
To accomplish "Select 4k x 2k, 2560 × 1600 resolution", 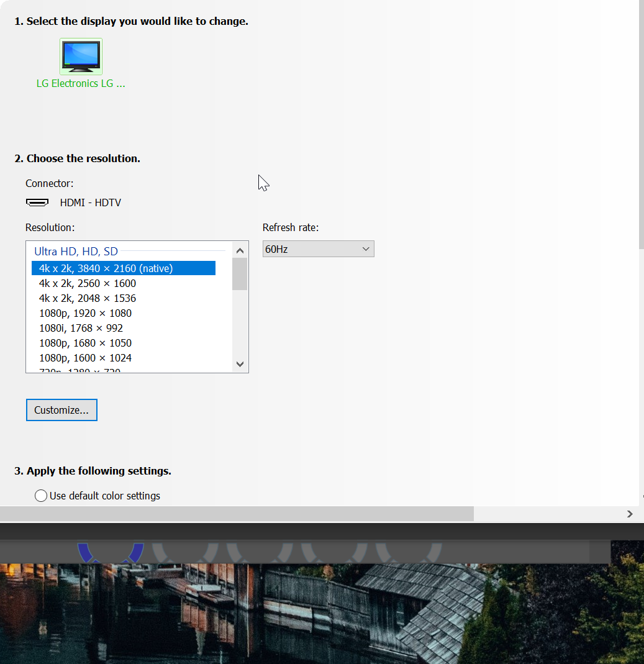I will (x=88, y=283).
